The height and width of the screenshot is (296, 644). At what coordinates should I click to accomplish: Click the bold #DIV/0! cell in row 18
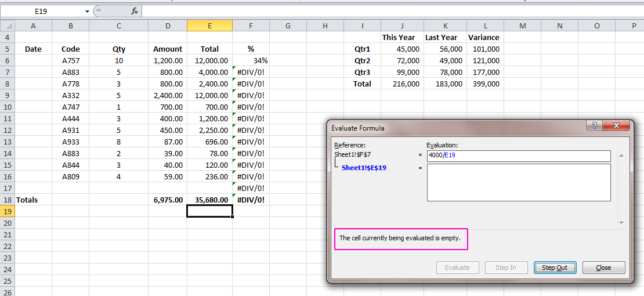tap(251, 200)
